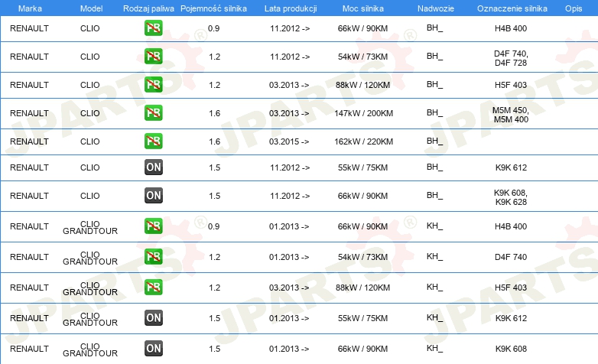
Task: Click petrol icon in Clio 1.2 54kW row
Action: 153,56
